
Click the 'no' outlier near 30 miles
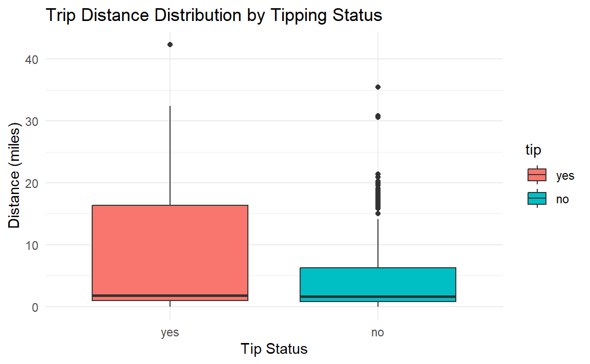(378, 117)
